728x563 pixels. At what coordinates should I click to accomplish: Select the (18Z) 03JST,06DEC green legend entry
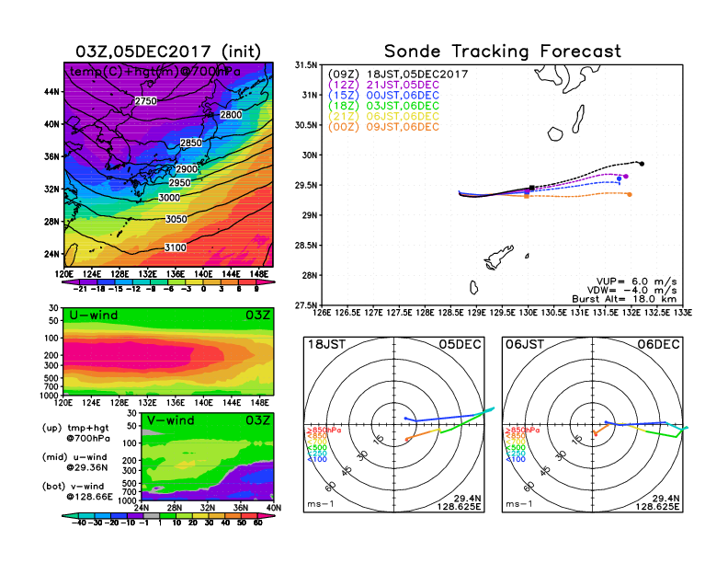(x=384, y=106)
